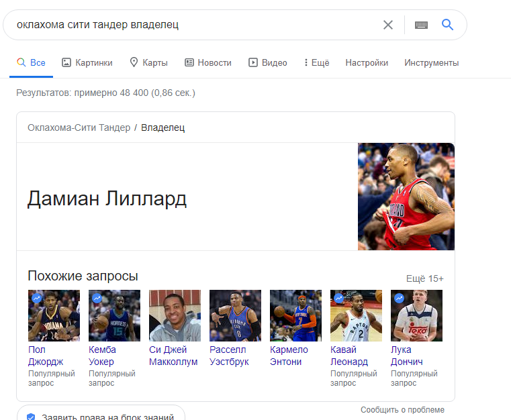The width and height of the screenshot is (511, 420).
Task: Open the Лука Дончич thumbnail
Action: tap(416, 315)
